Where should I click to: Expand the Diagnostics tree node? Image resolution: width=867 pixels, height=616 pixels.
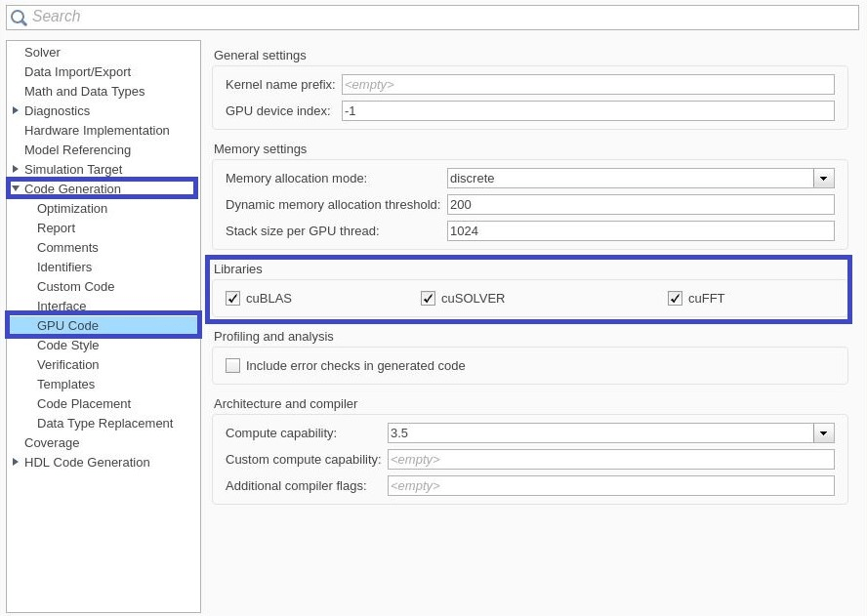click(x=16, y=110)
